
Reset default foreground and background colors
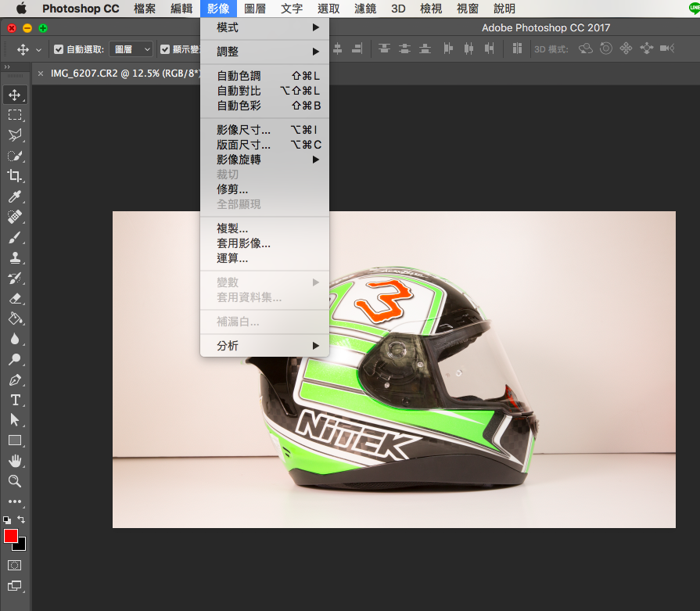[x=7, y=520]
